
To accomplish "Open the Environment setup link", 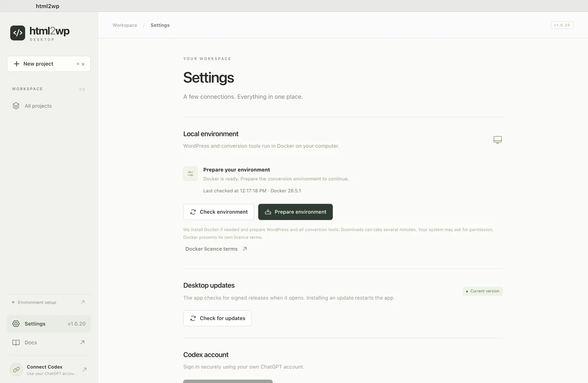I will [x=49, y=302].
